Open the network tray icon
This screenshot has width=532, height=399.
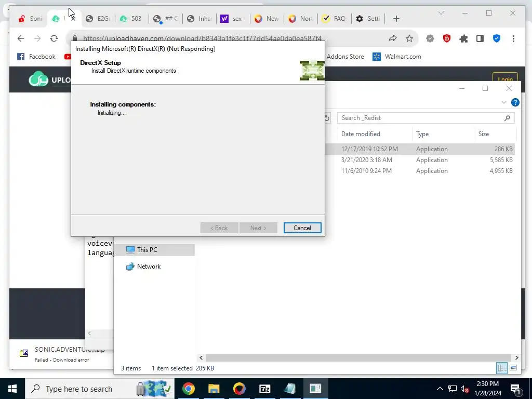click(x=453, y=389)
